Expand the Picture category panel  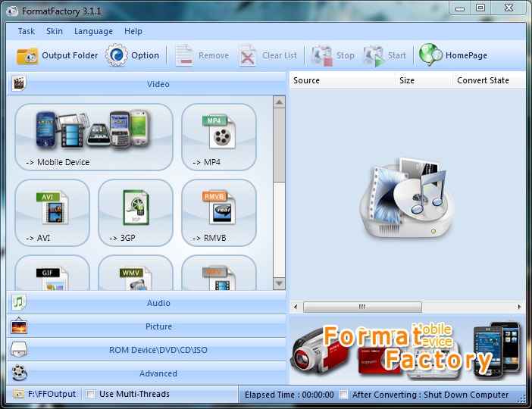[146, 326]
